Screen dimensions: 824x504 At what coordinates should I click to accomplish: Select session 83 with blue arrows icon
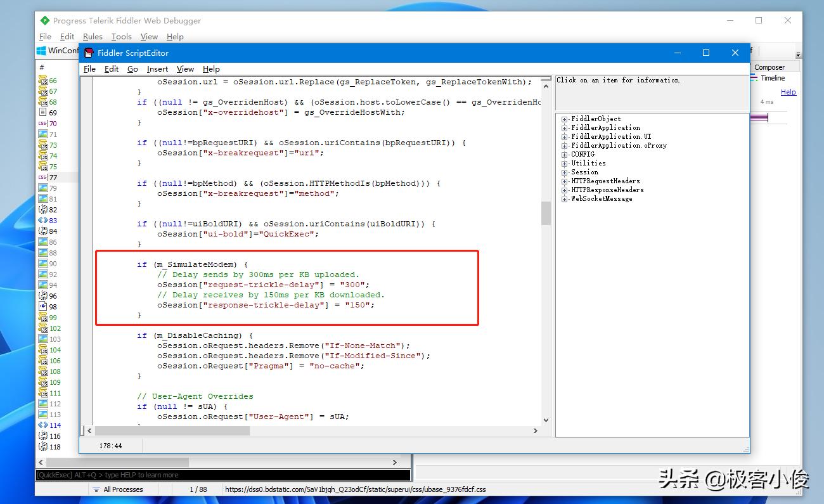tap(42, 221)
